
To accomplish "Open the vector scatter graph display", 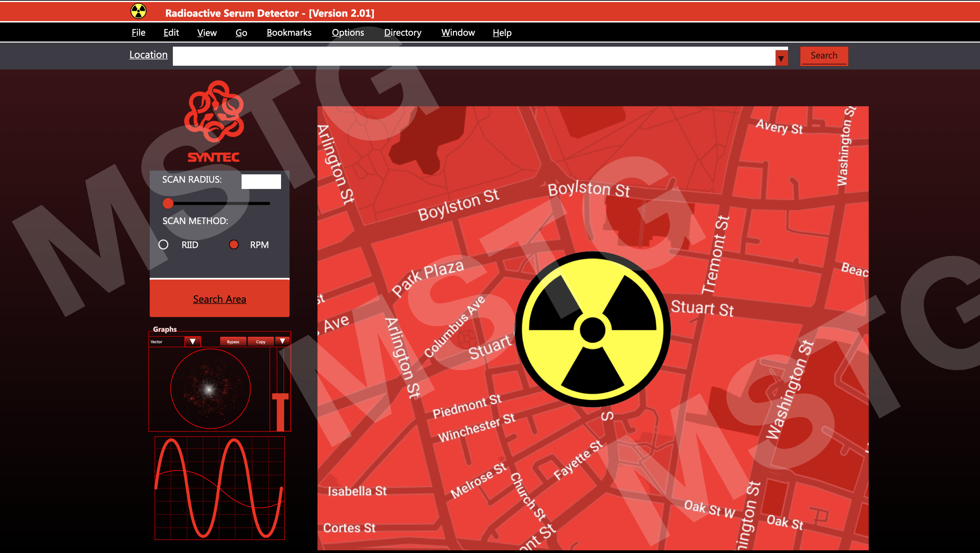I will tap(211, 389).
